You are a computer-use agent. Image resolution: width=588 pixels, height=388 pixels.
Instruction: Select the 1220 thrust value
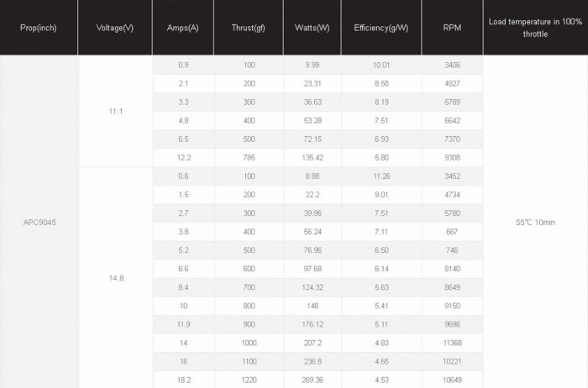[x=249, y=380]
